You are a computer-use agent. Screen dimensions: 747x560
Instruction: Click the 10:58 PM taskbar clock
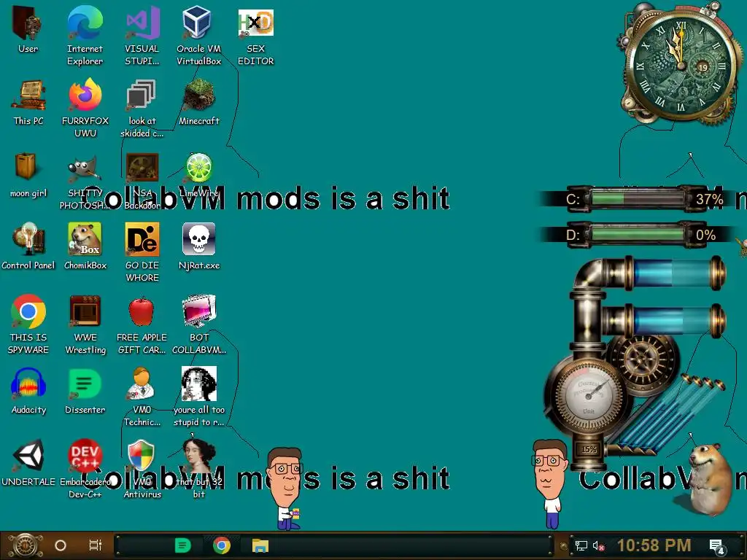654,545
